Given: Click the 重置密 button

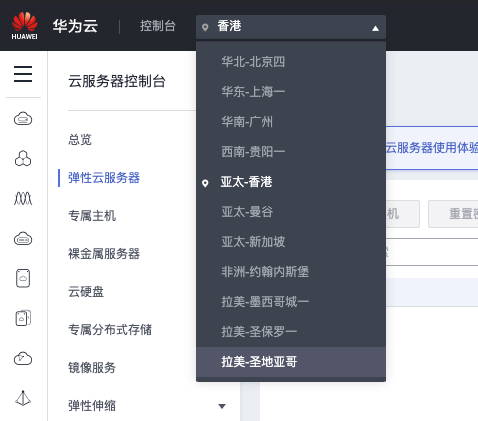Looking at the screenshot, I should [x=453, y=214].
